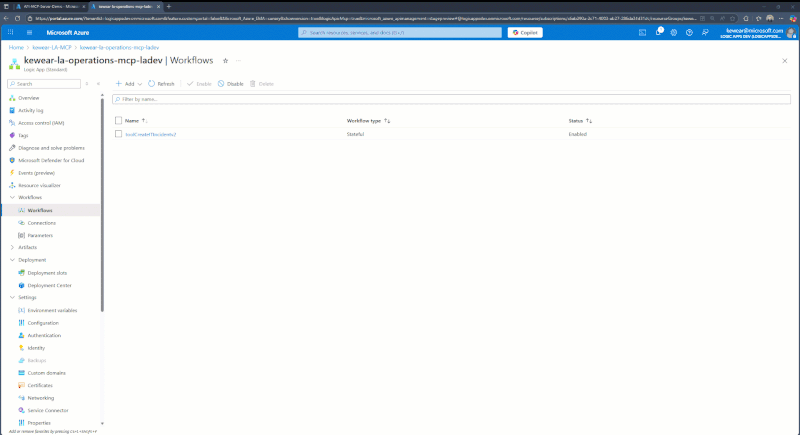Screen dimensions: 800x435
Task: Open Identity settings
Action: pos(36,348)
